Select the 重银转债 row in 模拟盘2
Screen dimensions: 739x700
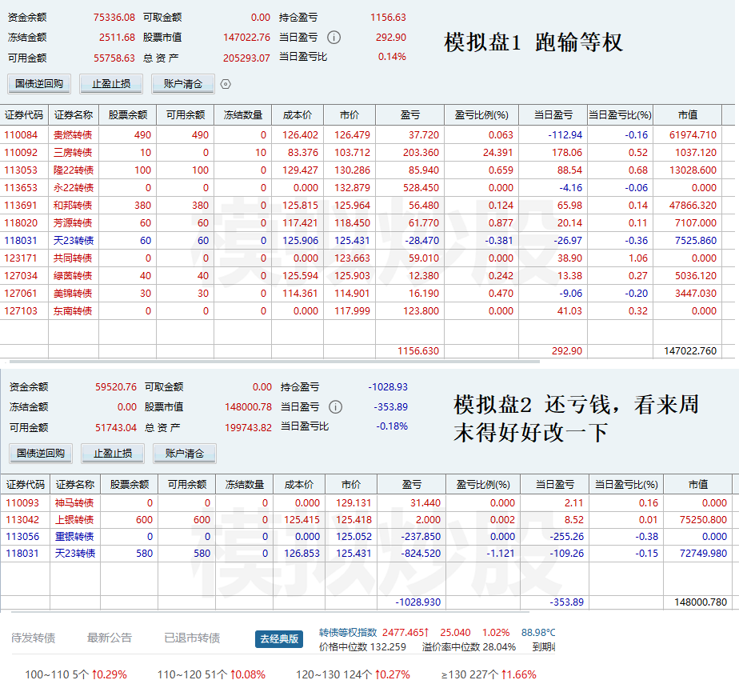(74, 537)
